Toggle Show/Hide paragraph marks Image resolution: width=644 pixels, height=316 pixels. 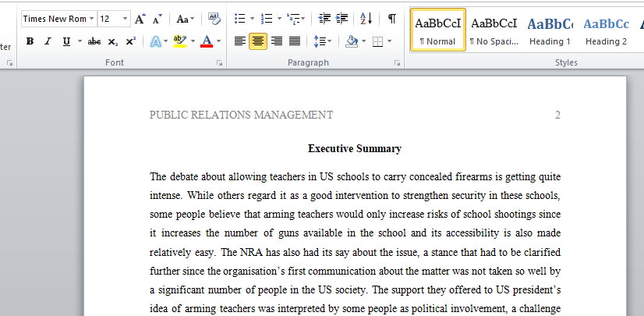pos(392,19)
